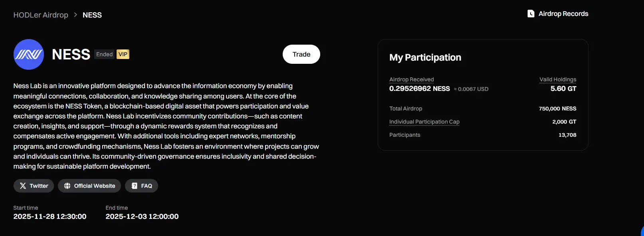Click the X Twitter icon
644x236 pixels.
click(x=23, y=186)
